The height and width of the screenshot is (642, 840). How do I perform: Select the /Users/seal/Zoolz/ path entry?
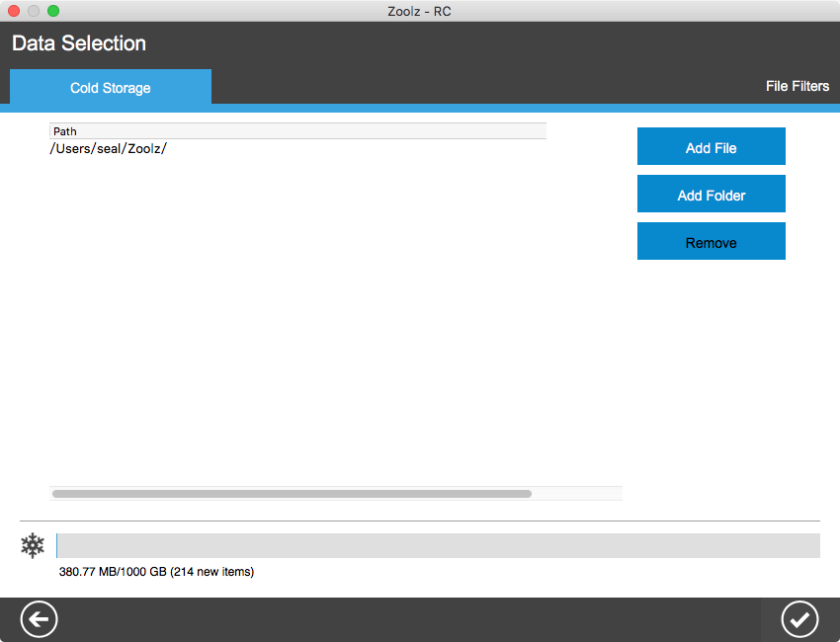109,149
